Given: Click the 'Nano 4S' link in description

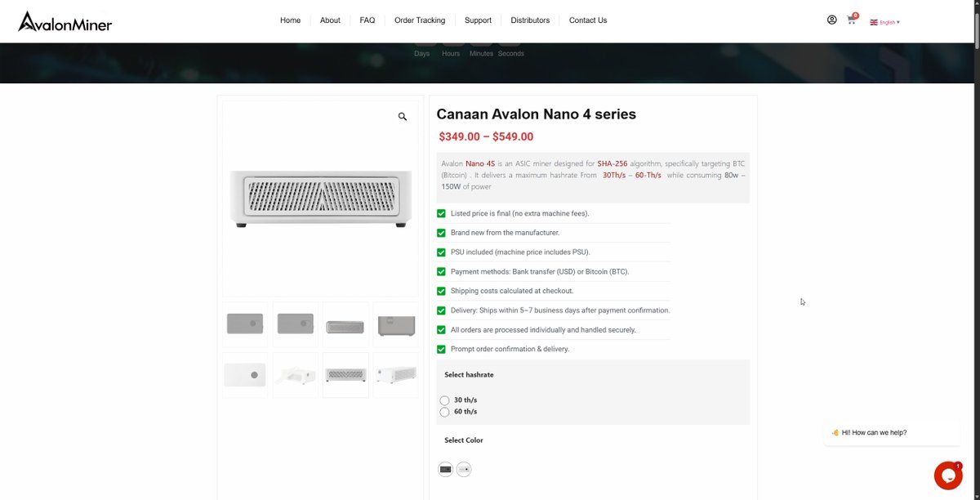Looking at the screenshot, I should [x=480, y=164].
